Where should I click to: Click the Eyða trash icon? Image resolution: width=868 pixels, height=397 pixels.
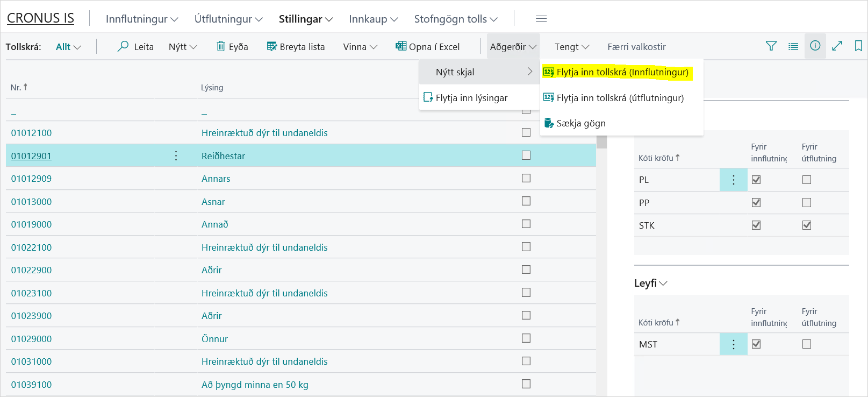220,46
